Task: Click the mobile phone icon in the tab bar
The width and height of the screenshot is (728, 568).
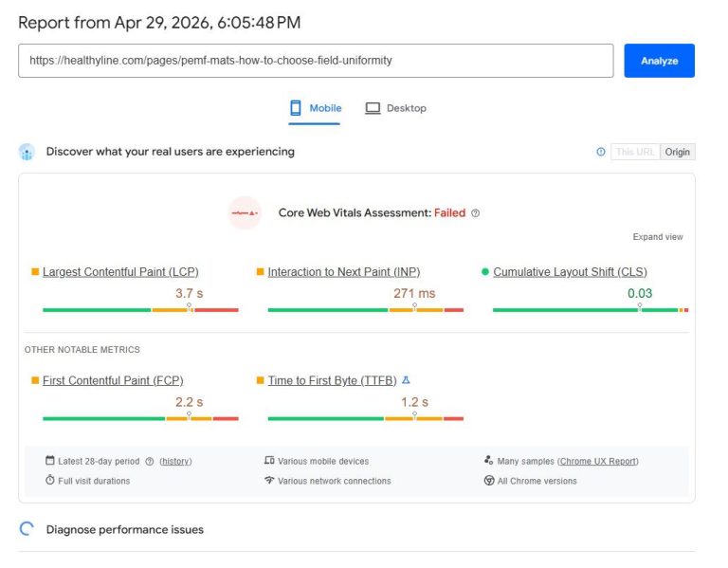Action: pos(296,108)
